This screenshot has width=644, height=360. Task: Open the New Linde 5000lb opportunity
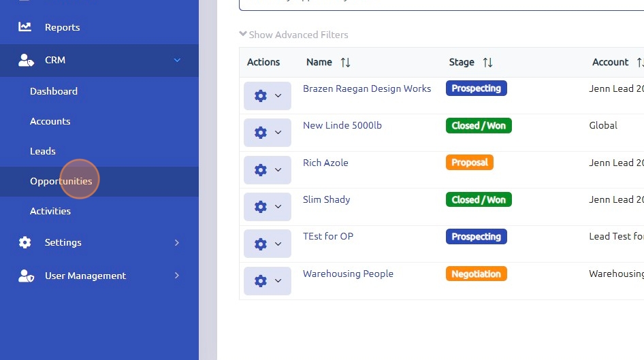pyautogui.click(x=342, y=125)
